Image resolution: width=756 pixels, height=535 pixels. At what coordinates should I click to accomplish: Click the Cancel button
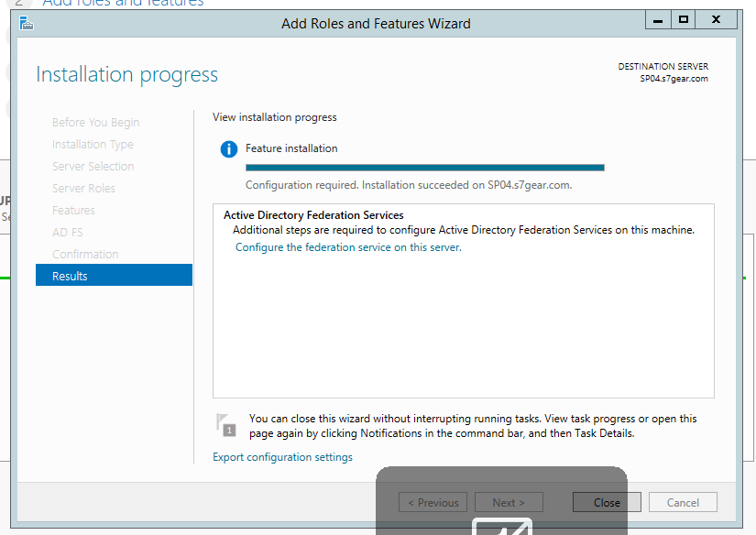point(683,502)
